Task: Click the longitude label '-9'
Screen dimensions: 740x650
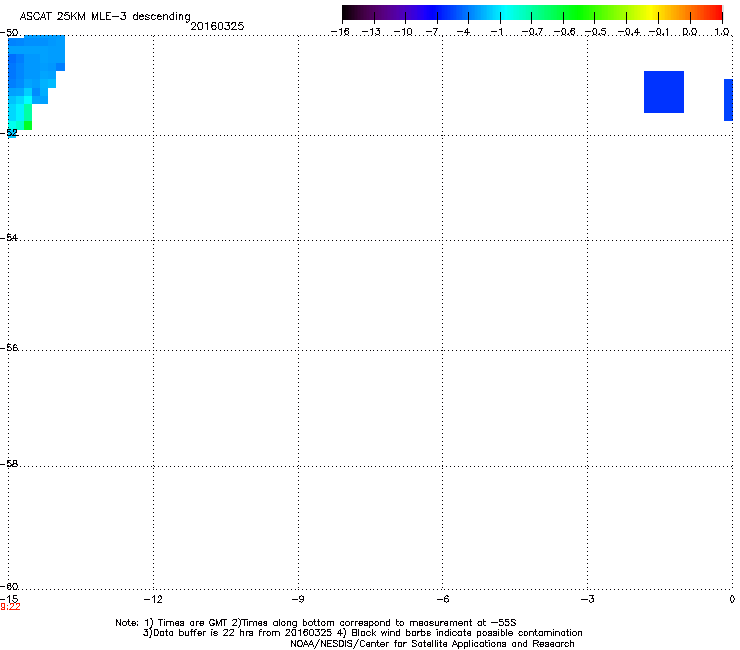Action: click(297, 599)
